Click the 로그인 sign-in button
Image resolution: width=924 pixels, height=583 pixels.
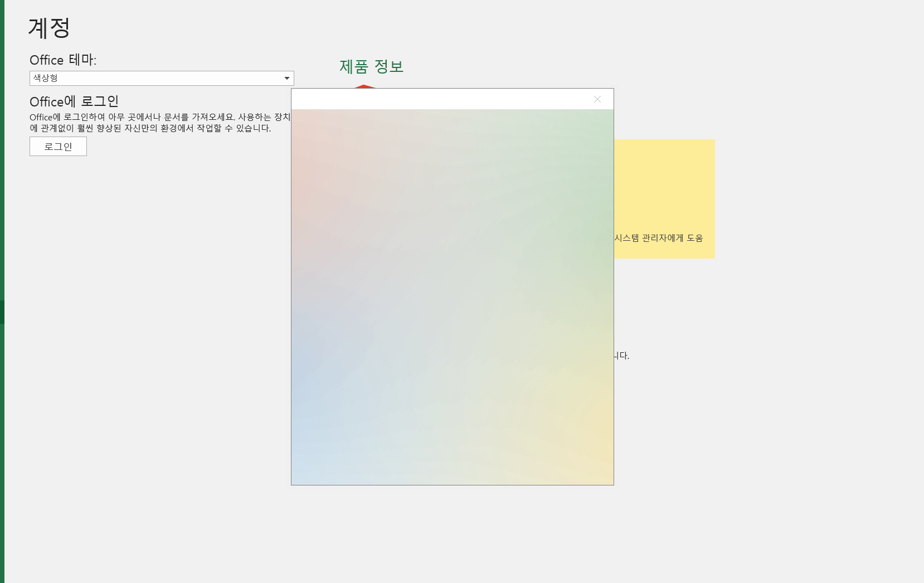coord(58,147)
